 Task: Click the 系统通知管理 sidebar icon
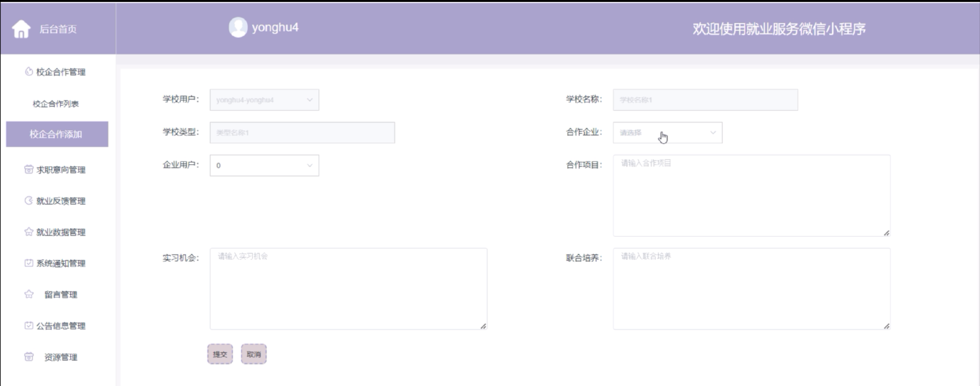pos(29,263)
